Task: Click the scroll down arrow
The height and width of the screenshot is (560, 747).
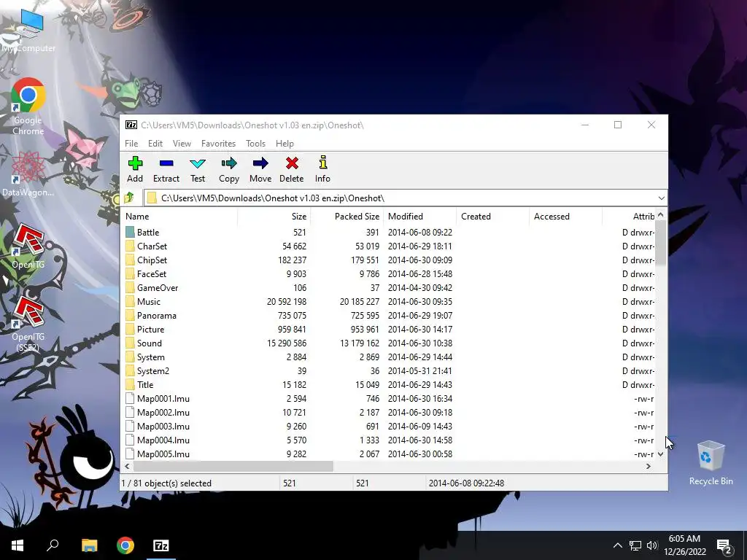Action: 660,454
